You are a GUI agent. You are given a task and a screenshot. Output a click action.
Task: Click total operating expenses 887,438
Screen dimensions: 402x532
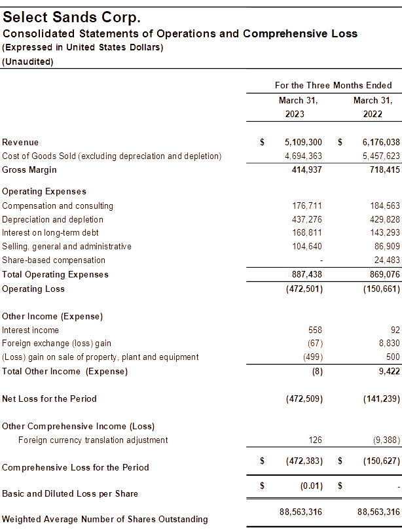coord(306,274)
